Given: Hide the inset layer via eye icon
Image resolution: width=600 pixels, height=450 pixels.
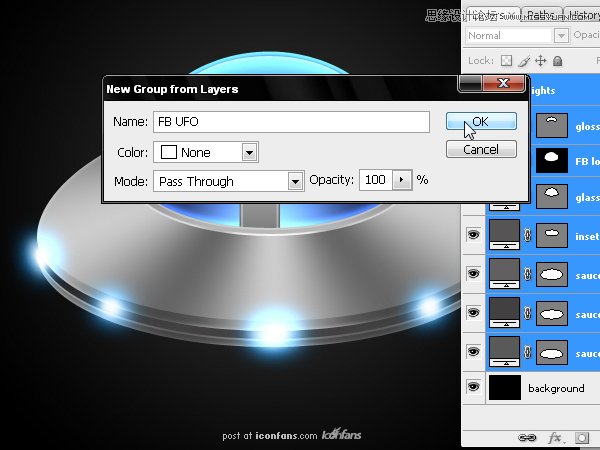Looking at the screenshot, I should pyautogui.click(x=473, y=234).
